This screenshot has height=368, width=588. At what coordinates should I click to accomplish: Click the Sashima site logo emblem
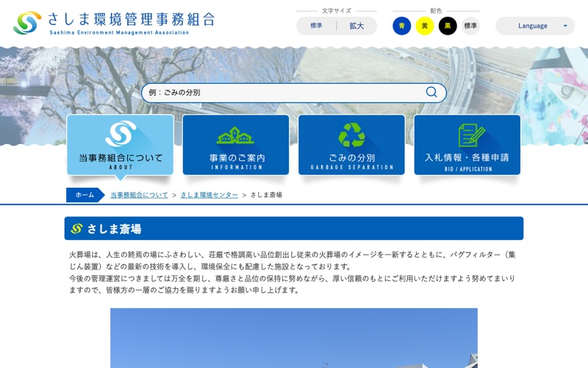[x=27, y=23]
